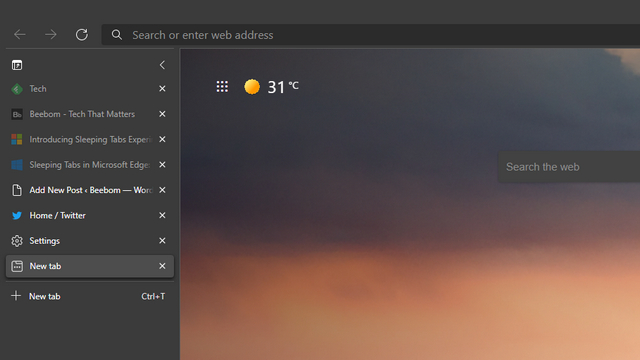Close the Settings tab
Screen dimensions: 640x360
tap(162, 240)
